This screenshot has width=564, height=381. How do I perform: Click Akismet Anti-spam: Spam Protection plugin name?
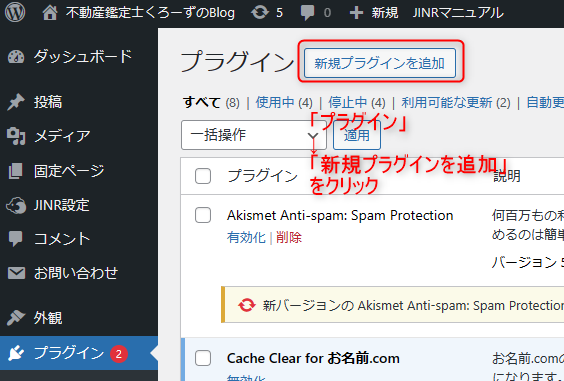click(x=340, y=215)
